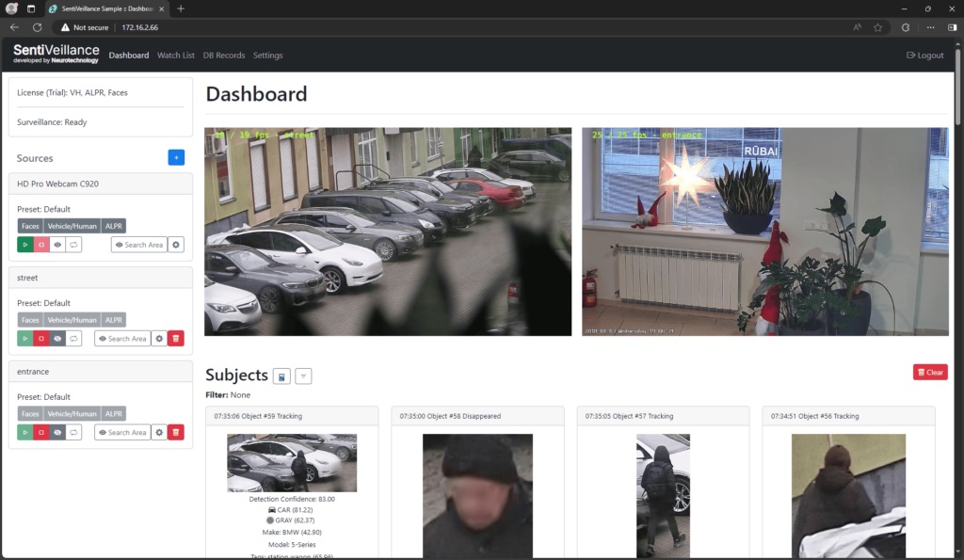Toggle visibility eye for HD Pro Webcam
Viewport: 964px width, 560px height.
tap(57, 245)
